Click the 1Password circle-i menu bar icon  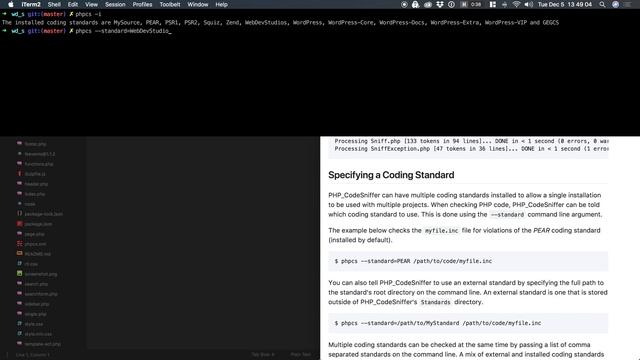(451, 4)
